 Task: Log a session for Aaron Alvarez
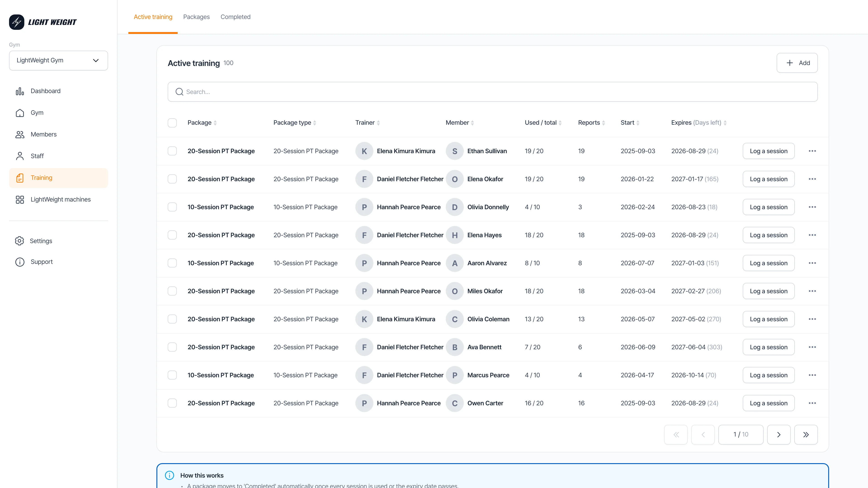coord(769,263)
